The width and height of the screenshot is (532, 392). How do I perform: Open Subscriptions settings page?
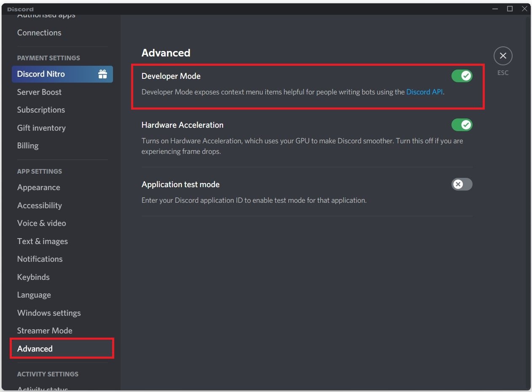tap(41, 110)
